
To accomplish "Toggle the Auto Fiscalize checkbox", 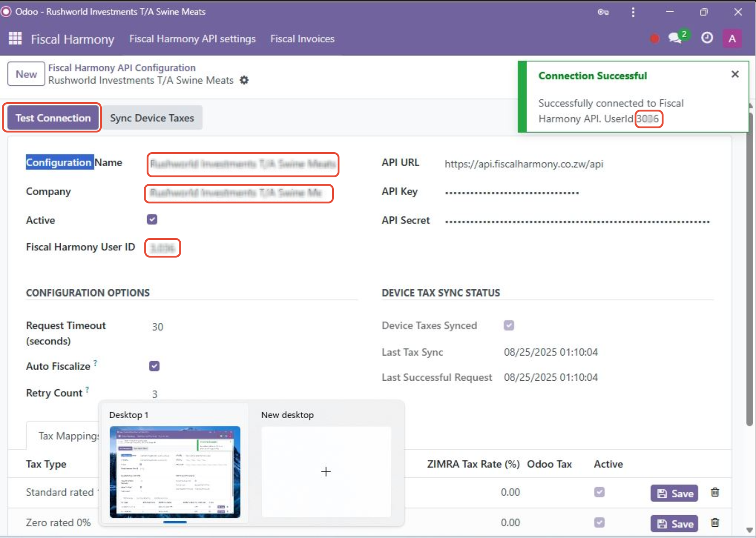I will click(x=155, y=366).
